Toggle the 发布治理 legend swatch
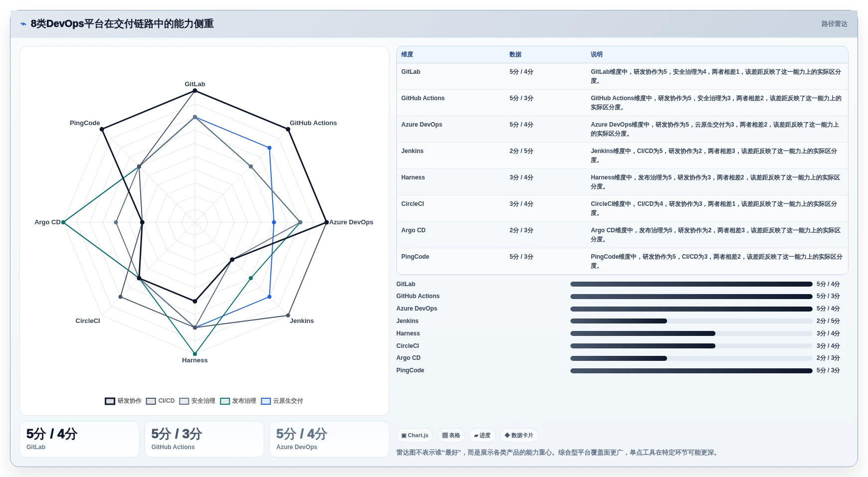 coord(225,401)
